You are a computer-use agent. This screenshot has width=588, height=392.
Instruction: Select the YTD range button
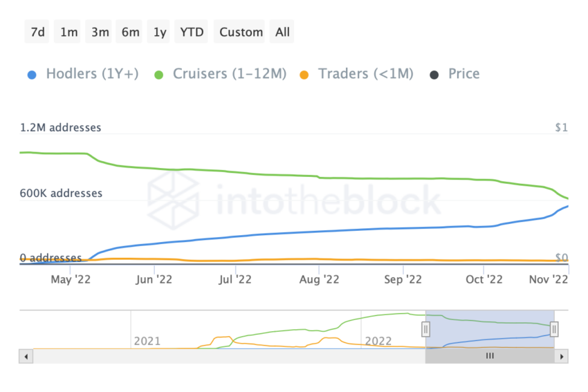coord(192,32)
